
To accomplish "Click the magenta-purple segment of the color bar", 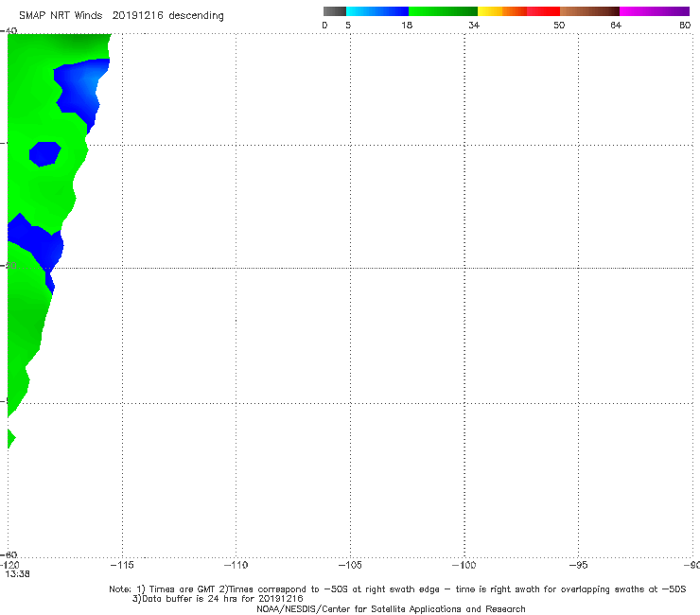I will (x=655, y=11).
